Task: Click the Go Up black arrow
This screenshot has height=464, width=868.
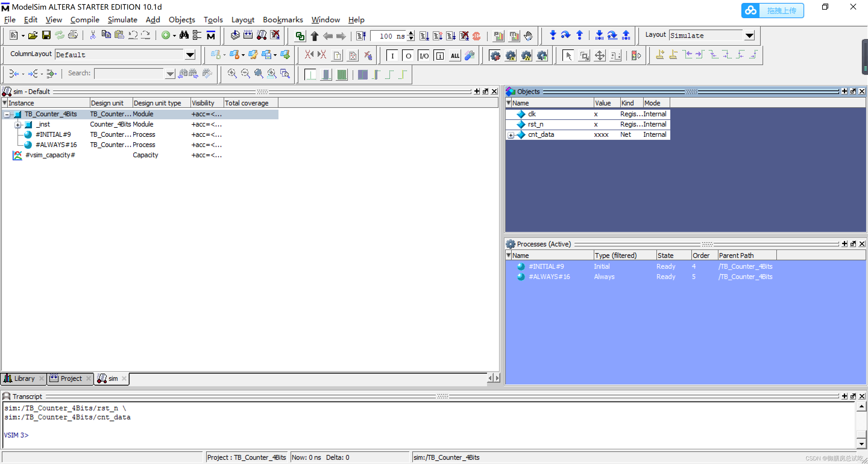Action: (x=314, y=36)
